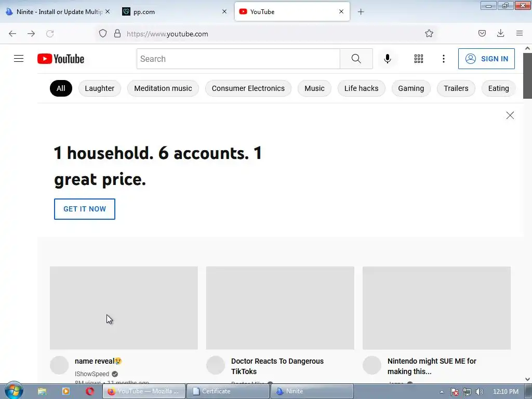
Task: Switch to the pp.com tab
Action: [175, 11]
